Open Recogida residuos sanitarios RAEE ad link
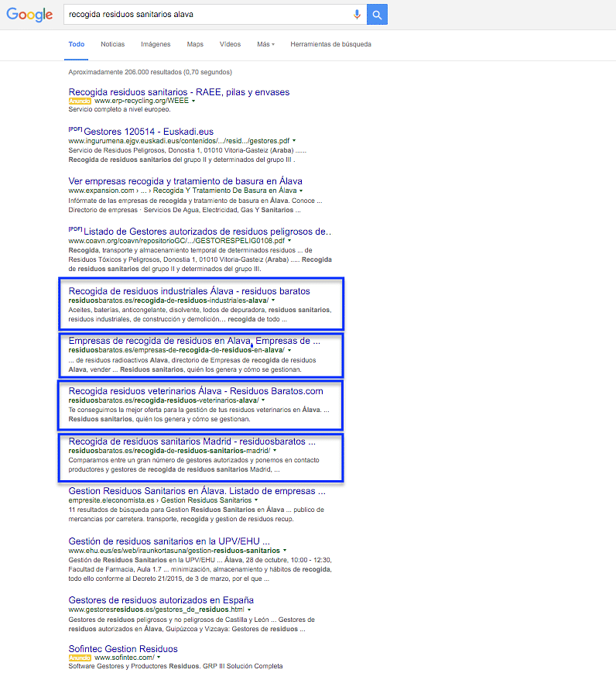The height and width of the screenshot is (680, 616). tap(179, 91)
